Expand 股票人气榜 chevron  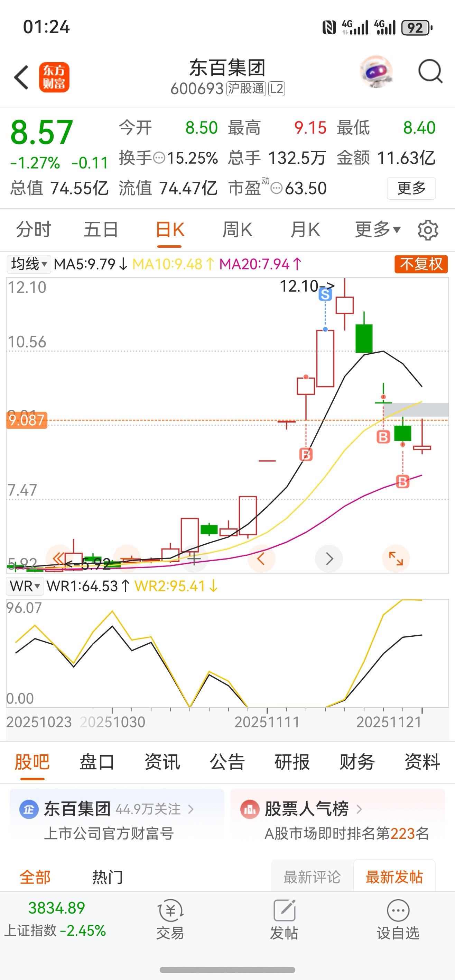(359, 809)
